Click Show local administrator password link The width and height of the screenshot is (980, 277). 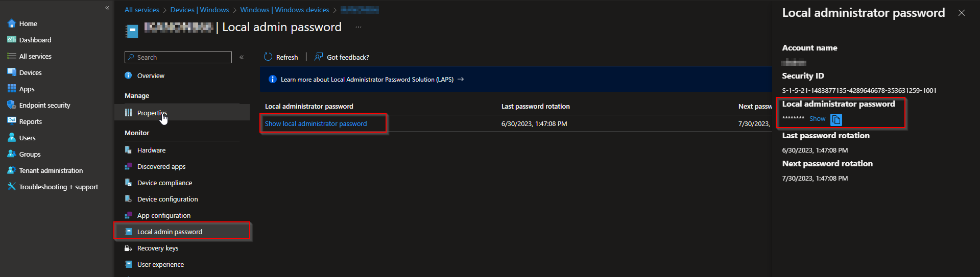pos(316,123)
